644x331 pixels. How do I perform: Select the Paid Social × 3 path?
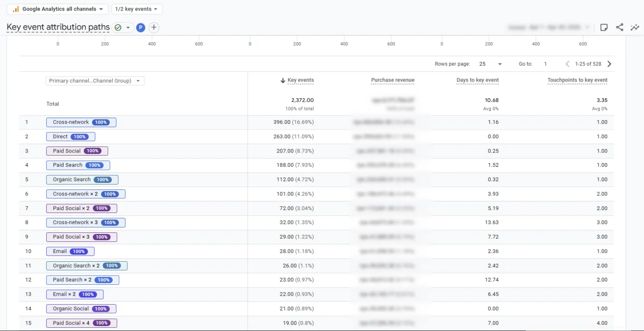pyautogui.click(x=81, y=237)
